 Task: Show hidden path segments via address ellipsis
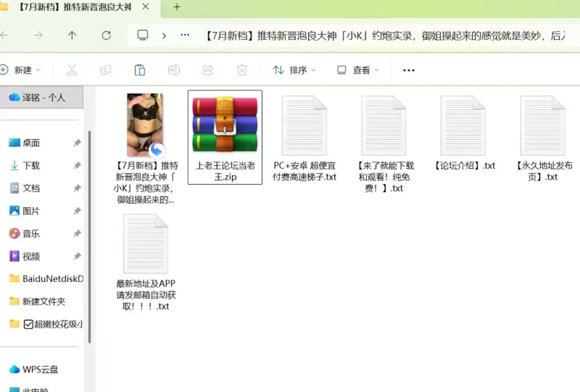[185, 35]
